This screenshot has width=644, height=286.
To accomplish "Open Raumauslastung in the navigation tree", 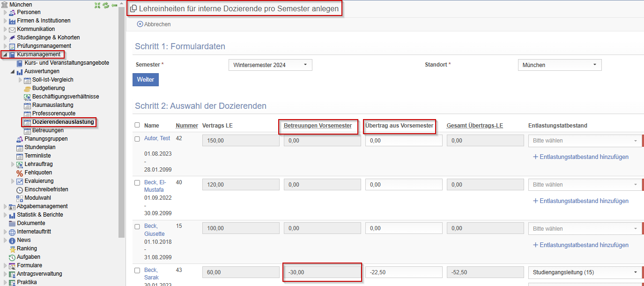I will click(52, 105).
